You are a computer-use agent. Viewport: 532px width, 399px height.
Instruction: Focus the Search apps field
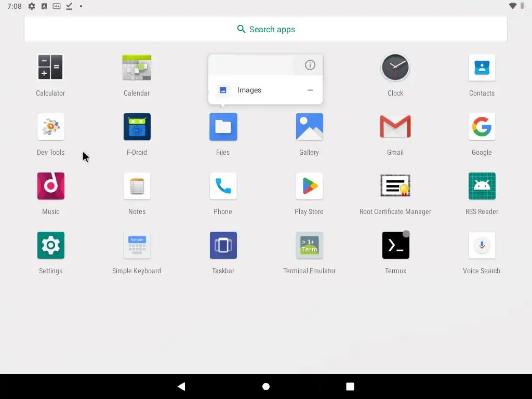click(x=265, y=29)
